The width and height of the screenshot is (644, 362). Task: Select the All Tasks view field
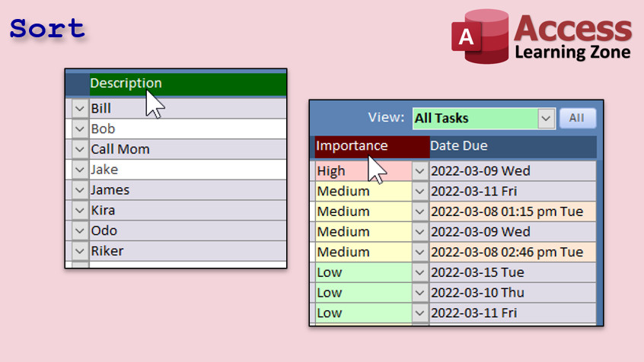[474, 119]
